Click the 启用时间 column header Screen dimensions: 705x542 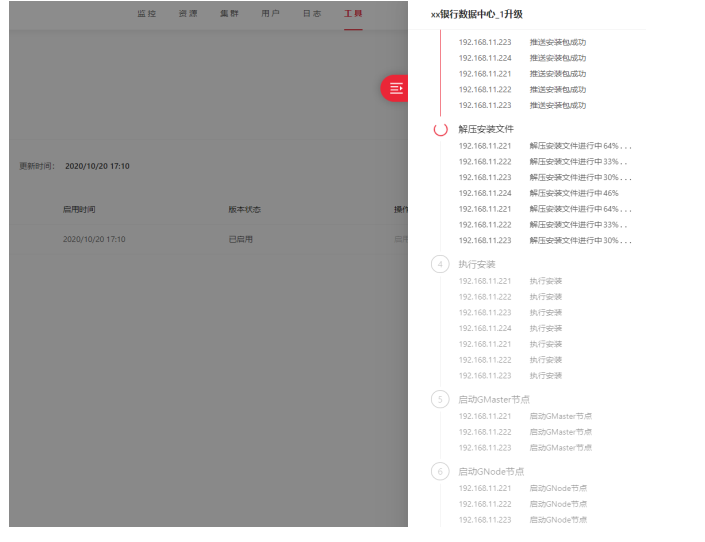(x=79, y=209)
